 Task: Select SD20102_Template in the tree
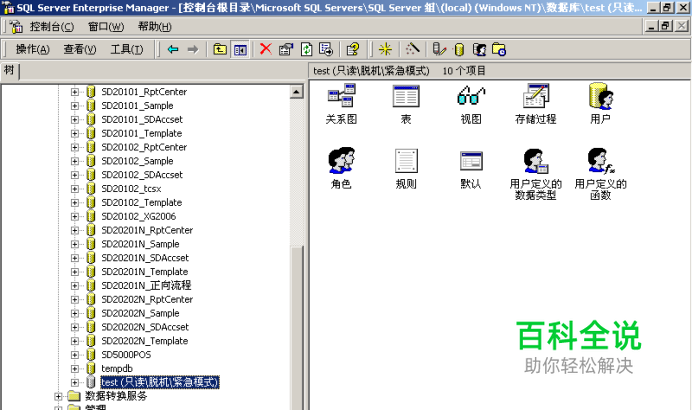pyautogui.click(x=141, y=203)
